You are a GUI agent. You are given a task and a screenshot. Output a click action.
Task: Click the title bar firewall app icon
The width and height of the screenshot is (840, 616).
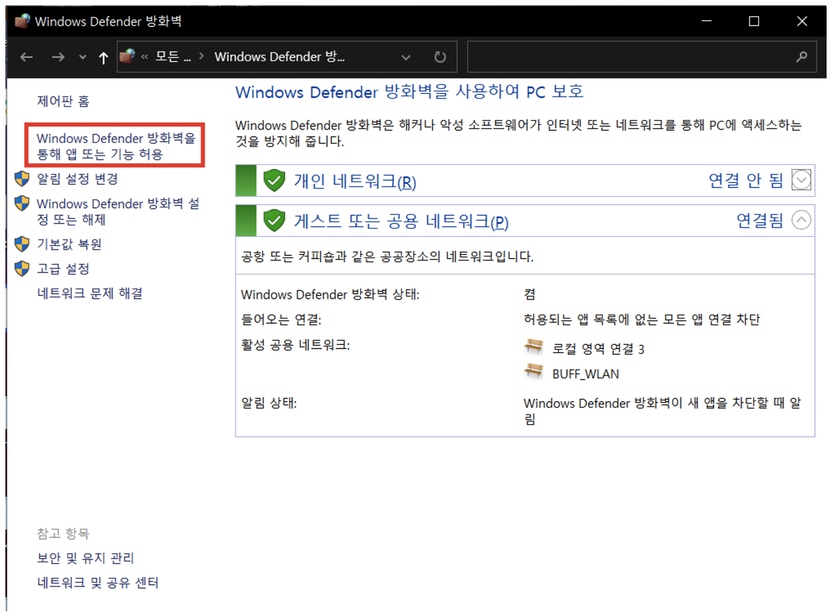point(22,21)
